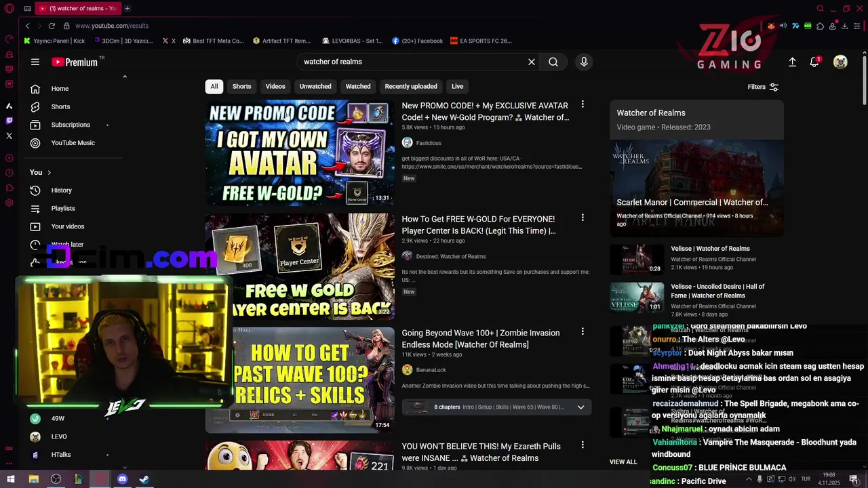The width and height of the screenshot is (868, 488).
Task: Reload the page with refresh icon
Action: coord(52,26)
